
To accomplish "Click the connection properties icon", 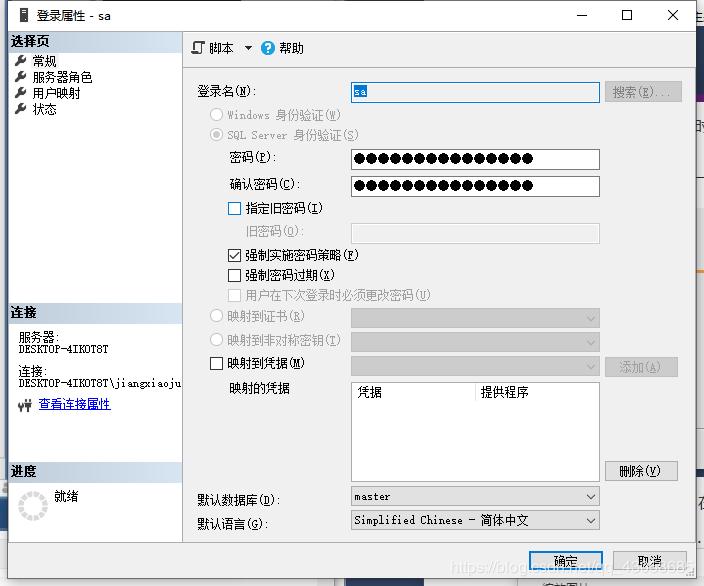I will tap(26, 404).
